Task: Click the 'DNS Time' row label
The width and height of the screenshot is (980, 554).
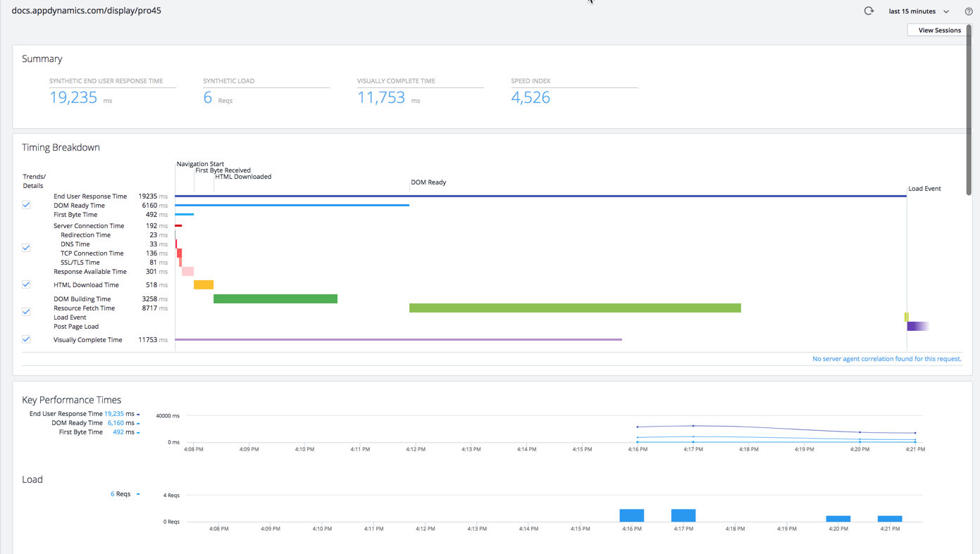Action: click(x=75, y=244)
